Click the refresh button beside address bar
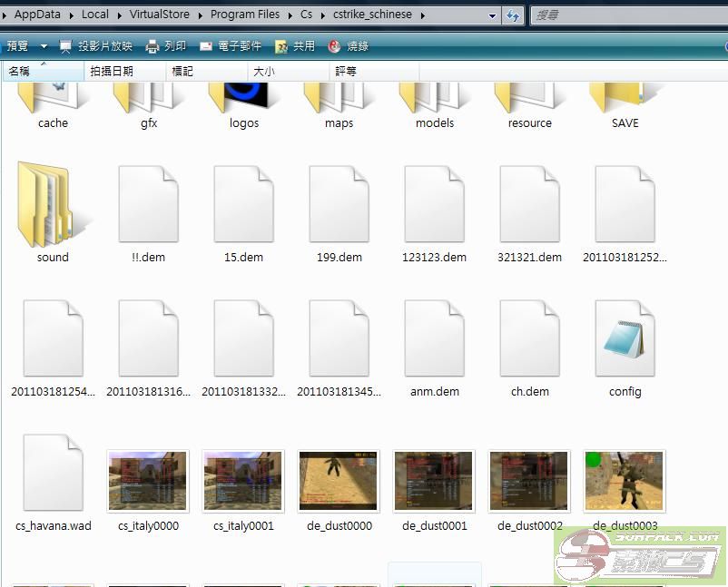728x587 pixels. tap(514, 15)
